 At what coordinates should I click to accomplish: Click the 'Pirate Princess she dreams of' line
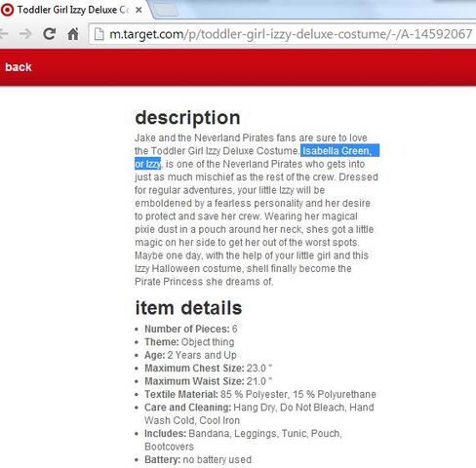click(204, 282)
